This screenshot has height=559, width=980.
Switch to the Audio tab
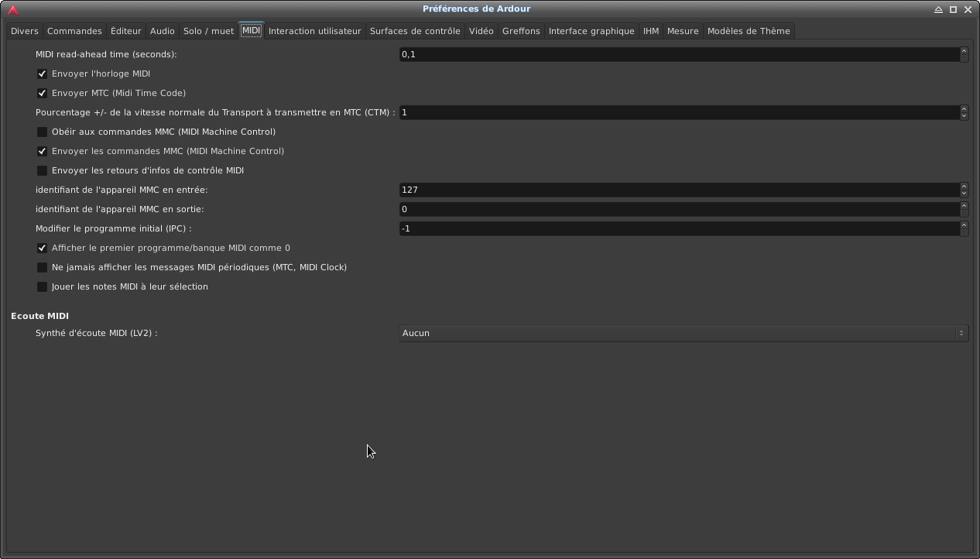[x=163, y=31]
